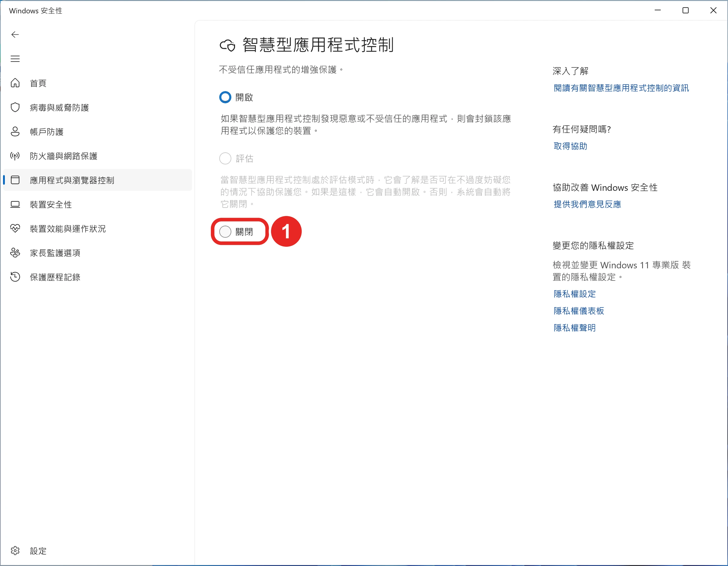Open 防火牆與網路保護 in the sidebar
The image size is (728, 566).
[97, 156]
